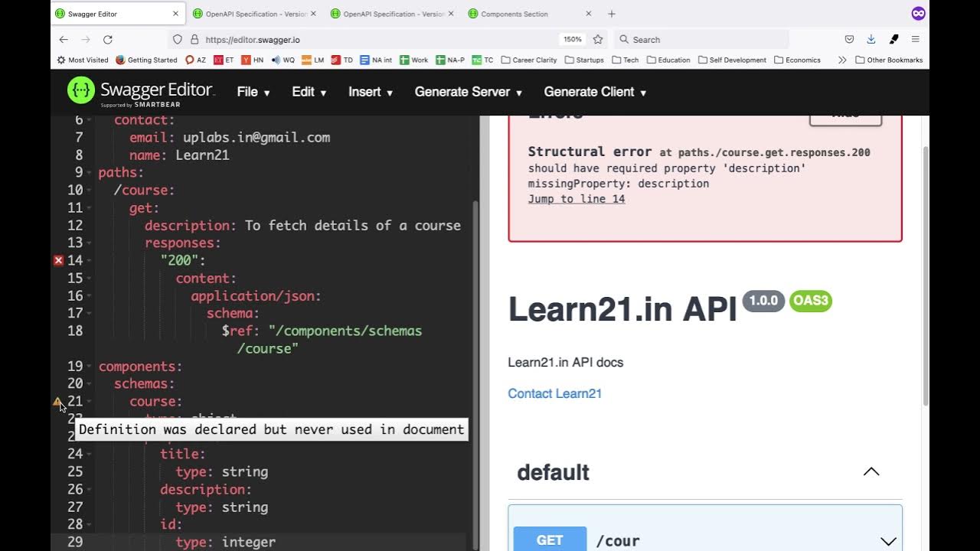
Task: Open Most Visited bookmark
Action: [83, 60]
